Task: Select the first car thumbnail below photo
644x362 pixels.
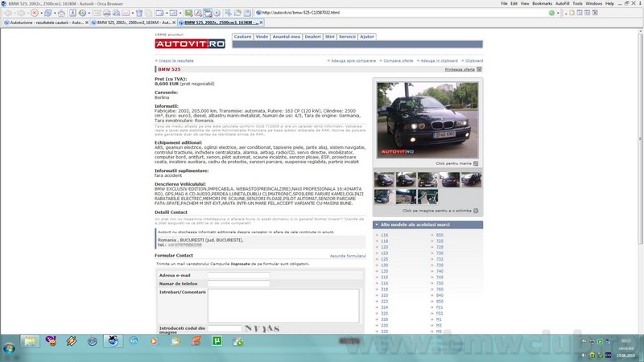Action: 384,179
